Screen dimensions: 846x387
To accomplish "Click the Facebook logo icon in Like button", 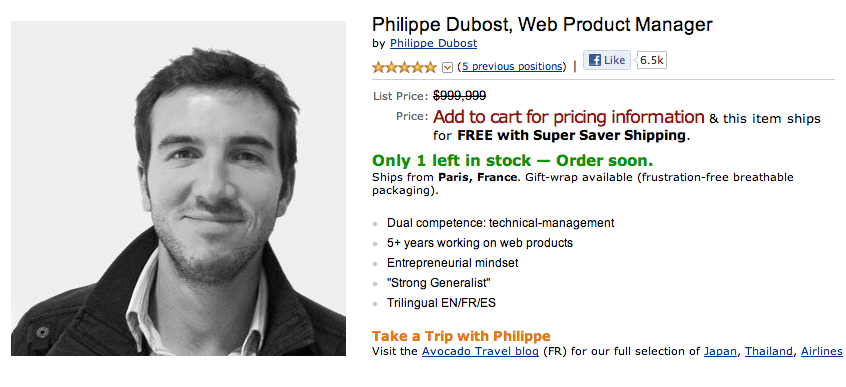I will pos(595,60).
